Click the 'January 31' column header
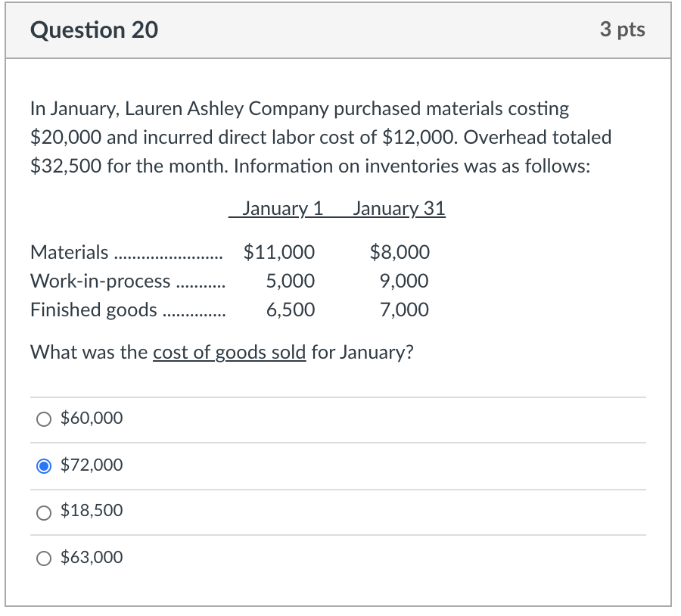681x616 pixels. tap(399, 209)
